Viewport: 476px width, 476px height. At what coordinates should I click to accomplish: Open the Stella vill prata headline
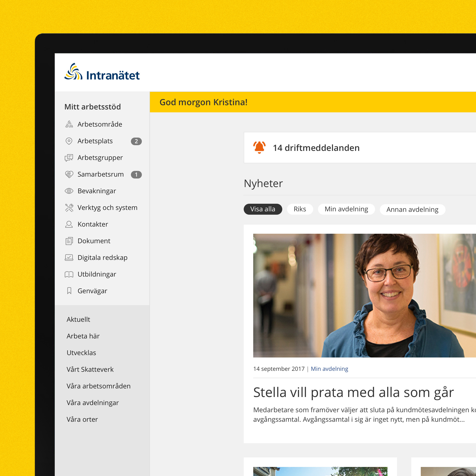pos(354,392)
